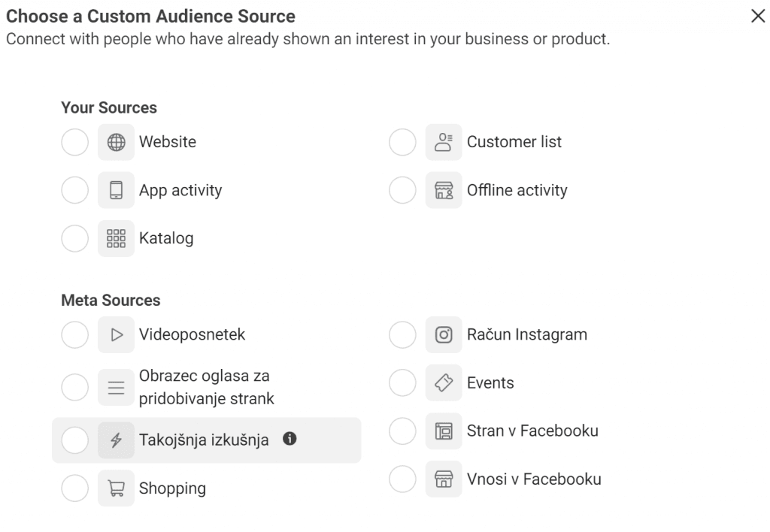770x532 pixels.
Task: Click the Instagram account icon
Action: tap(444, 334)
